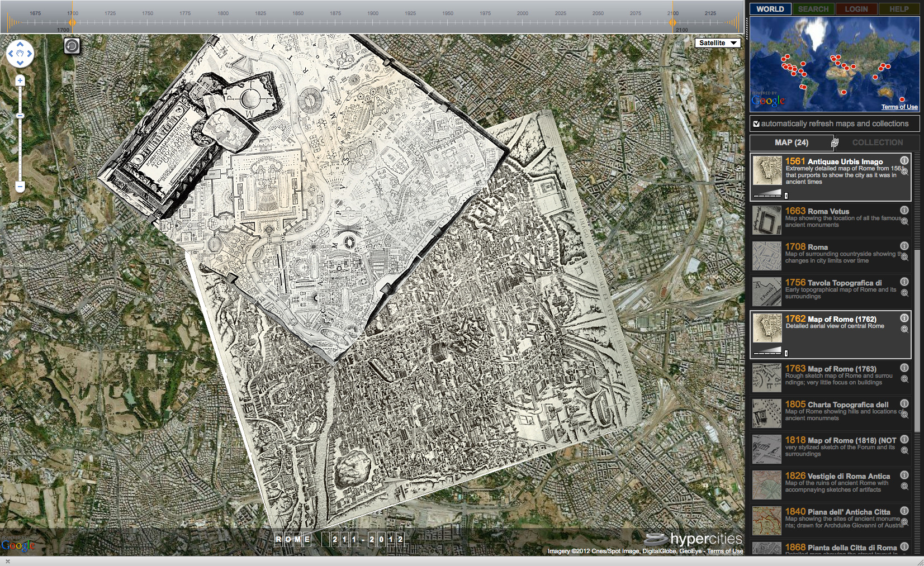Open the SEARCH tab
Viewport: 924px width, 566px height.
pyautogui.click(x=813, y=9)
